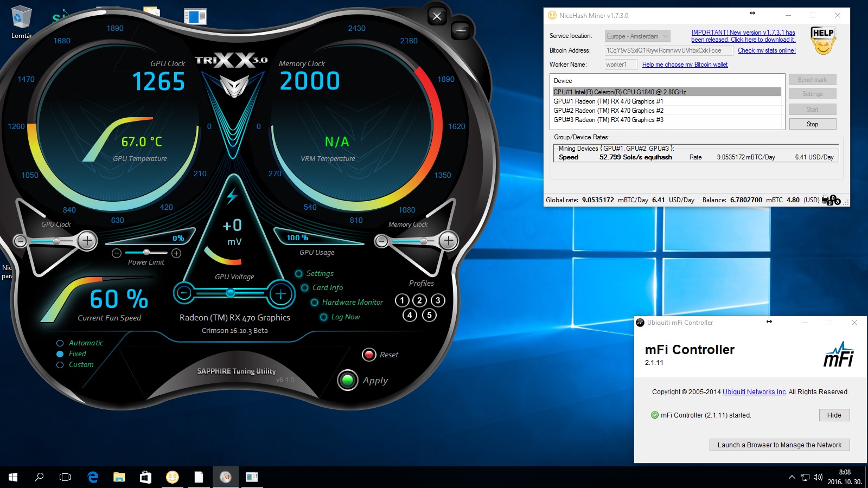The width and height of the screenshot is (868, 488).
Task: Decrease Memory Clock with the minus button
Action: coord(382,241)
